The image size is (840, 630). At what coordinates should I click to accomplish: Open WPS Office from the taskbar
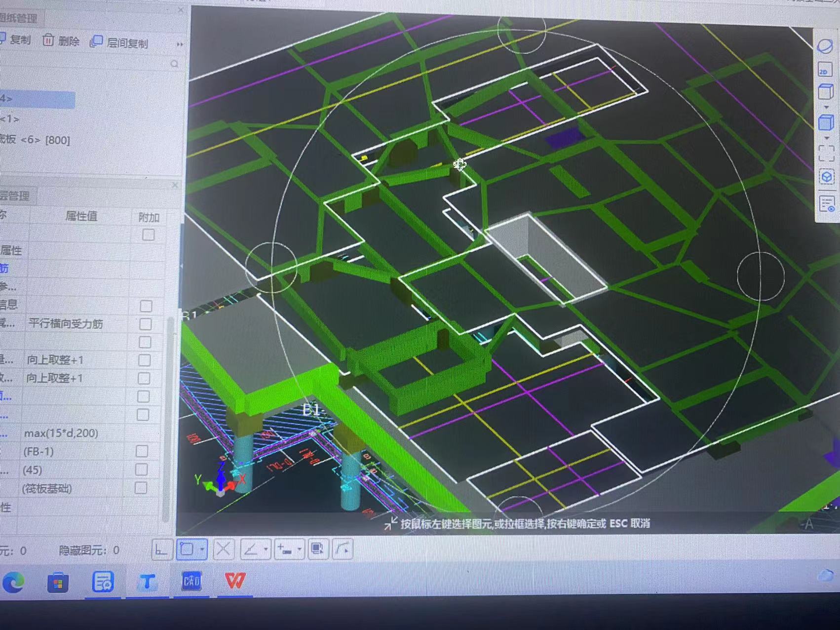click(x=235, y=581)
